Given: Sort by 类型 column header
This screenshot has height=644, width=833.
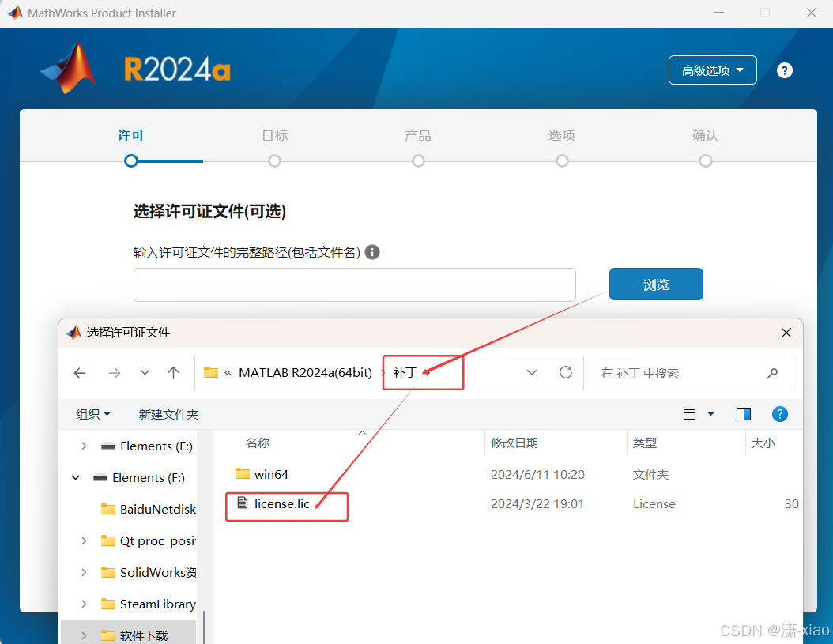Looking at the screenshot, I should 645,443.
